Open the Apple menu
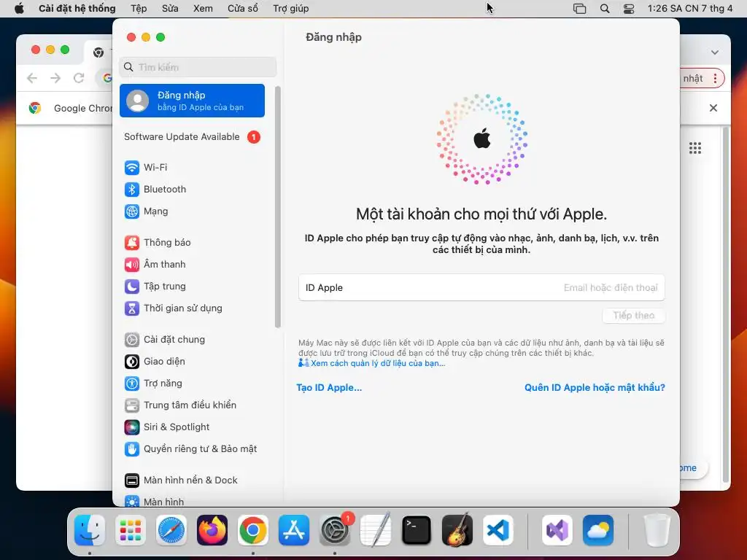This screenshot has width=747, height=560. pos(19,8)
